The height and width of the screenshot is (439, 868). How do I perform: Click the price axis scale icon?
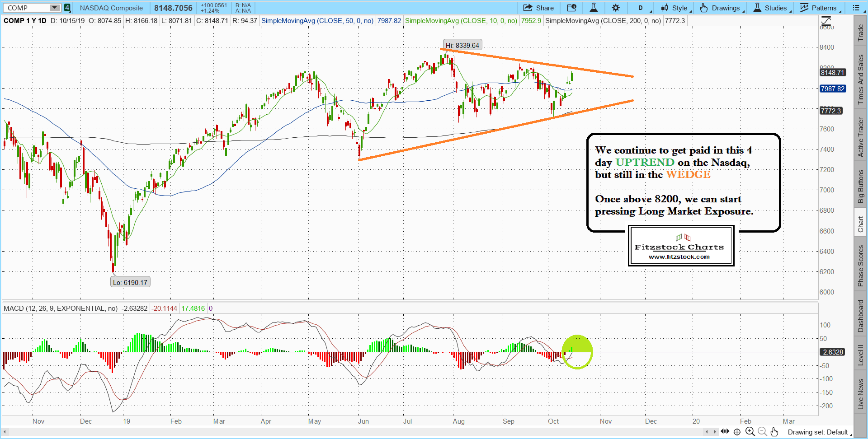(826, 21)
